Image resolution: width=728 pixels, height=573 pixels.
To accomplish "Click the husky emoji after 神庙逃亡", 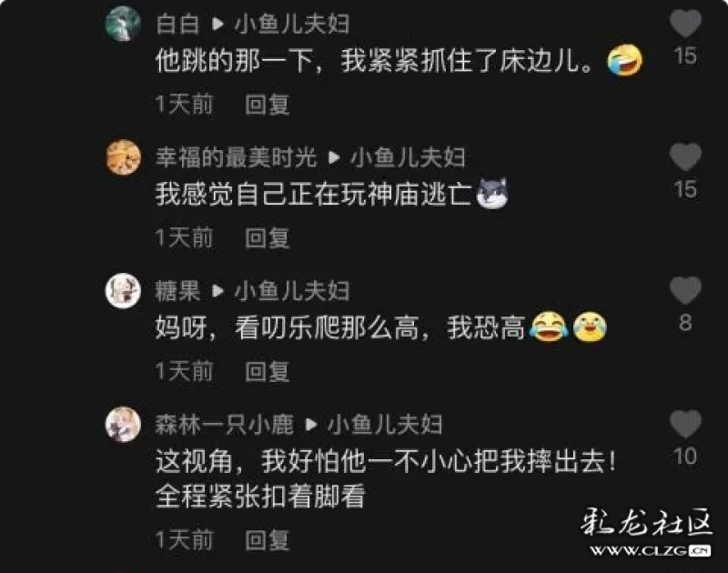I will coord(492,194).
